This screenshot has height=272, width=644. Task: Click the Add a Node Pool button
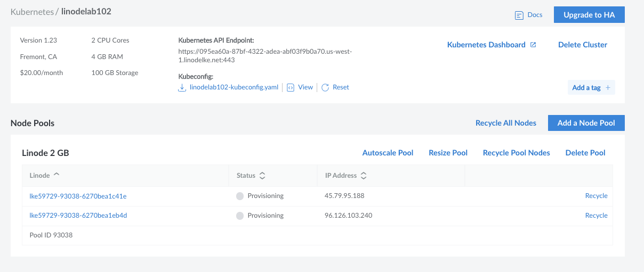(586, 123)
